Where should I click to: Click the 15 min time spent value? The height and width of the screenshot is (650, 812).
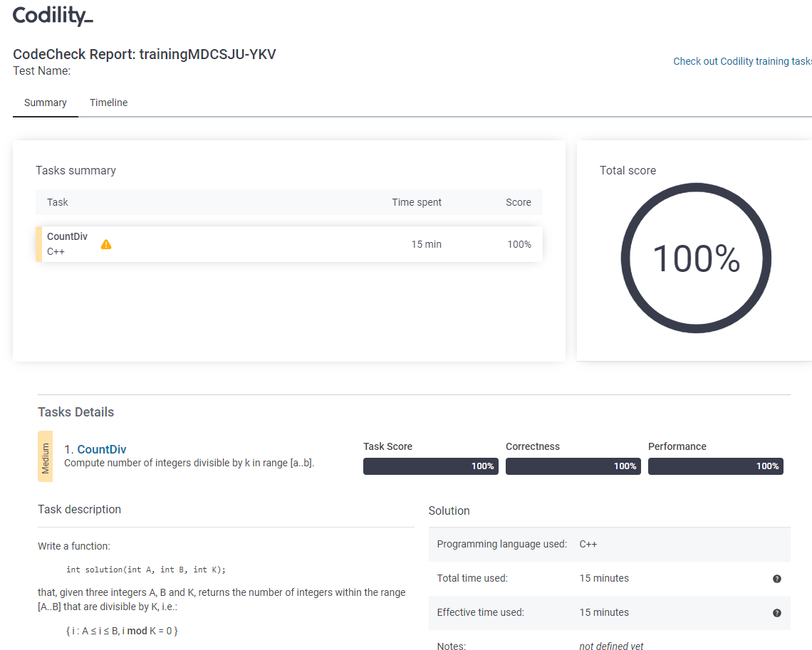[426, 244]
